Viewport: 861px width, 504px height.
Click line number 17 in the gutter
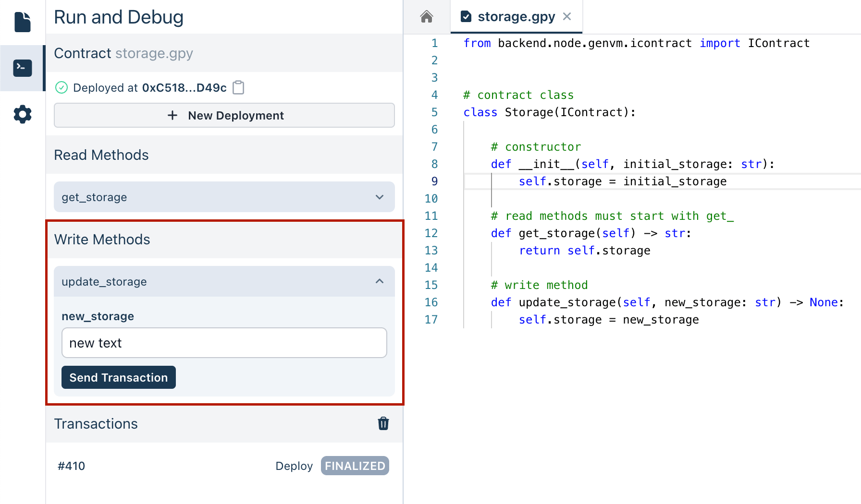[x=431, y=320]
